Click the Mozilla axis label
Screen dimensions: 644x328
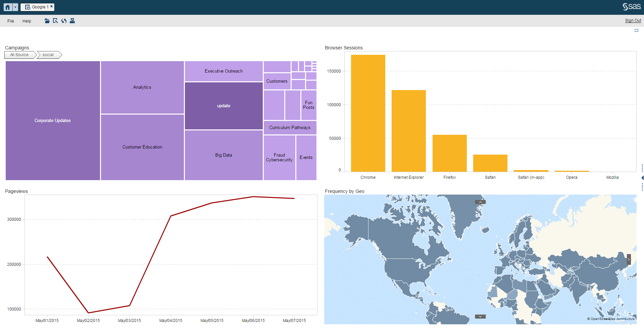click(x=612, y=177)
